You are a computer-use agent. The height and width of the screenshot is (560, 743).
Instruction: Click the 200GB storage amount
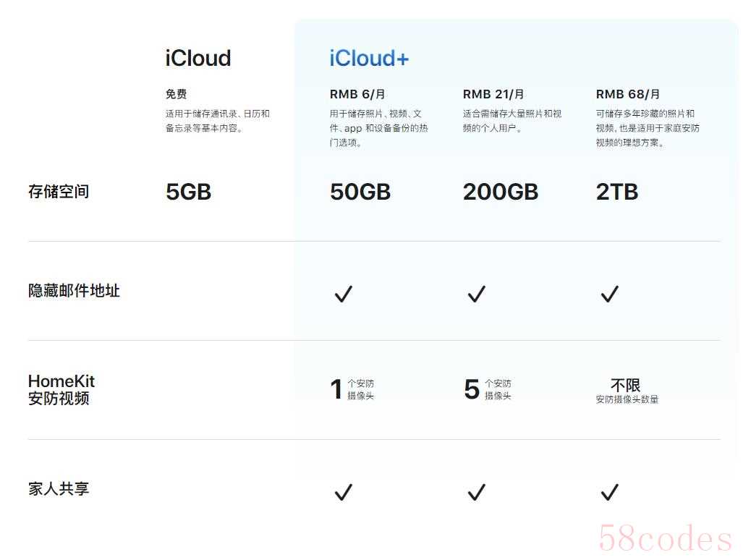click(x=501, y=192)
